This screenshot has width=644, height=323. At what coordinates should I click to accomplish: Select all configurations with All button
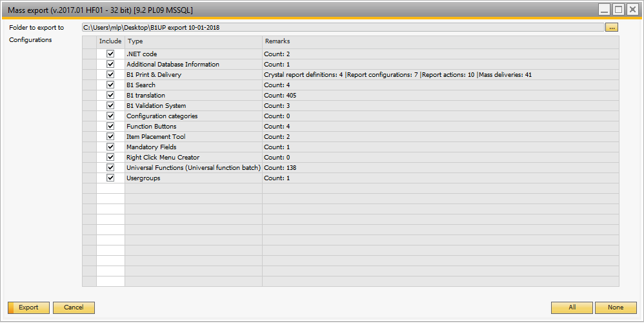572,307
